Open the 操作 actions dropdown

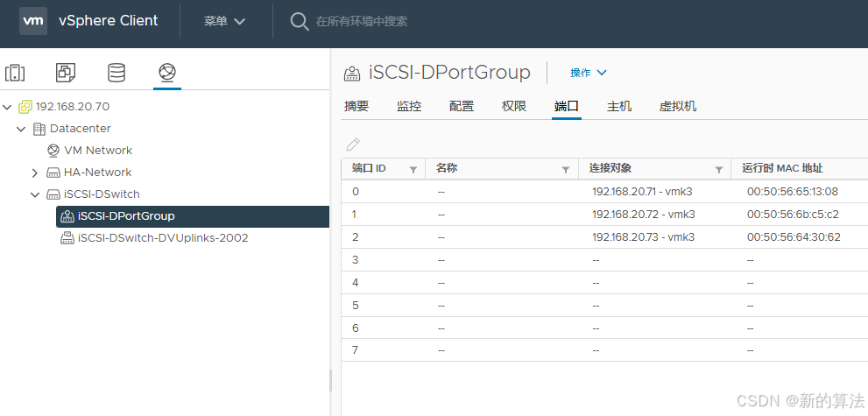pos(589,73)
